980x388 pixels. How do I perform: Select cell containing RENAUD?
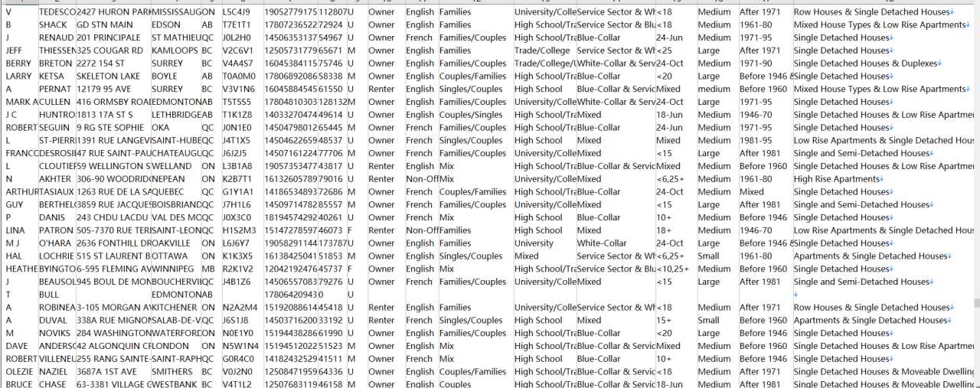point(57,37)
